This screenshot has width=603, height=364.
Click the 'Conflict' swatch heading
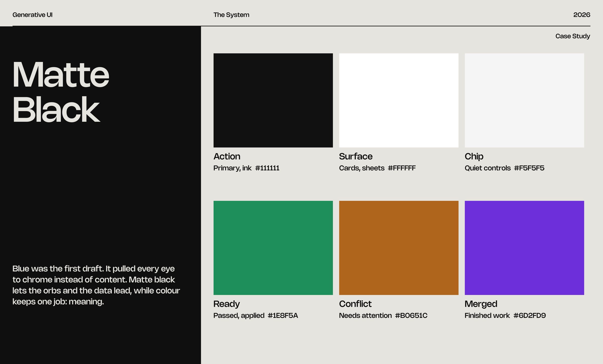(x=355, y=304)
